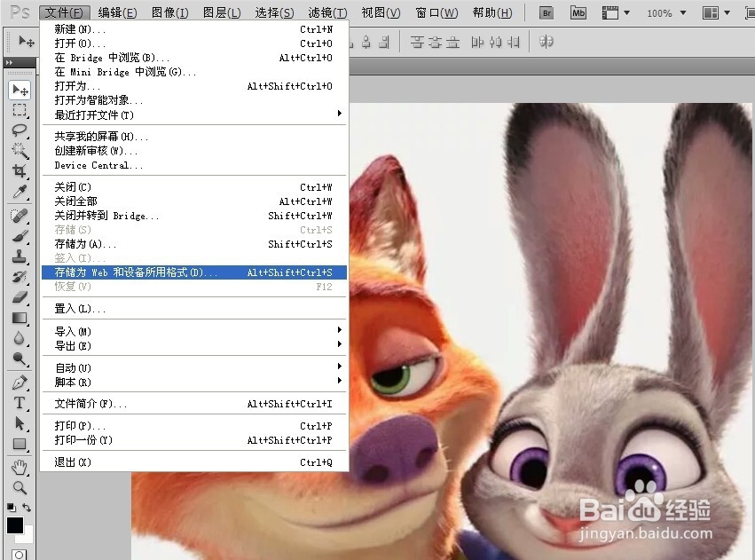Open the 图像 menu

point(170,13)
